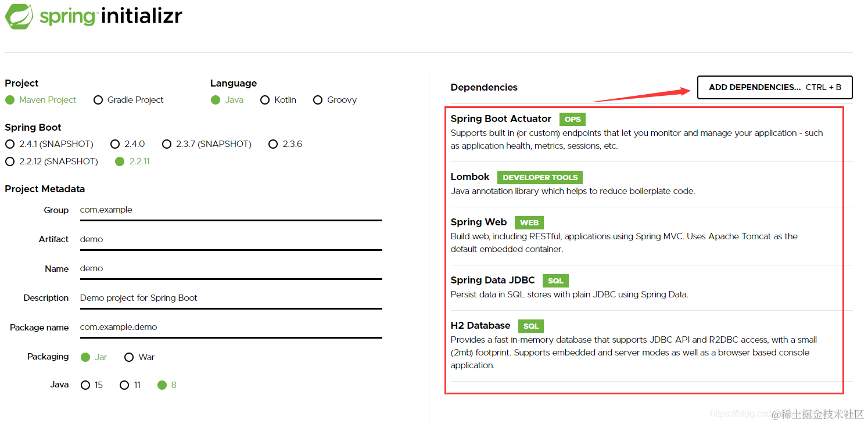Click the Spring Boot Actuator dependency title

tap(501, 118)
